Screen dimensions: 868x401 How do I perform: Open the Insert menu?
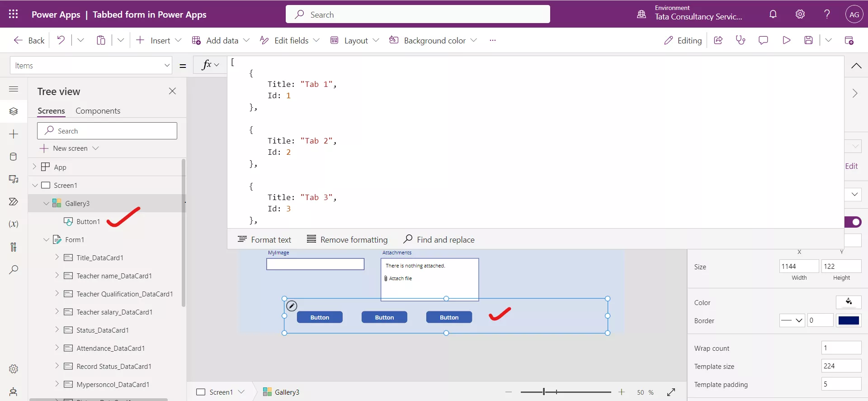point(159,40)
